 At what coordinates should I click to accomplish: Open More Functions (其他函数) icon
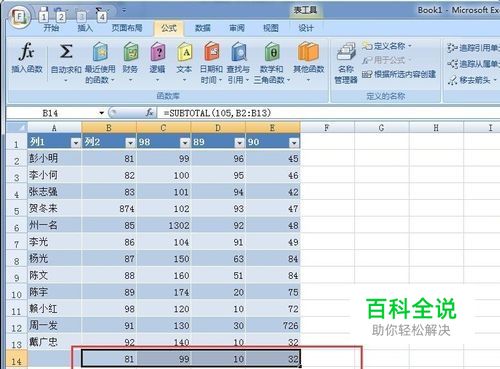308,52
